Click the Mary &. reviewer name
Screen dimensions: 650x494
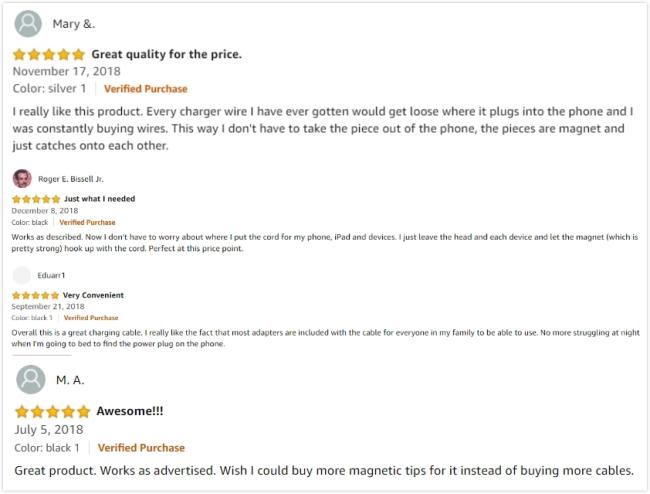point(74,24)
